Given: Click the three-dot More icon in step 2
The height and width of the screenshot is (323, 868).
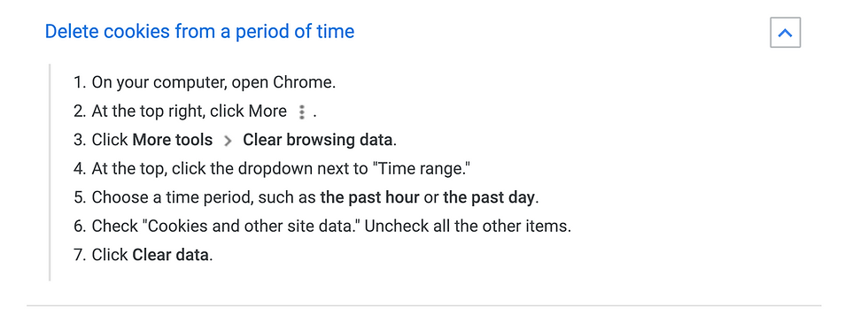Looking at the screenshot, I should (302, 112).
